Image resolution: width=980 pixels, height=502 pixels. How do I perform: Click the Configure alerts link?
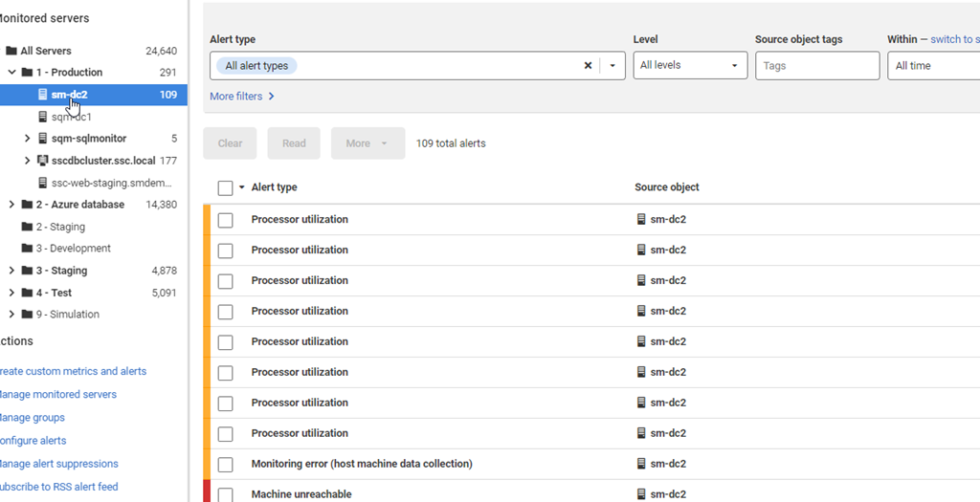click(x=33, y=441)
